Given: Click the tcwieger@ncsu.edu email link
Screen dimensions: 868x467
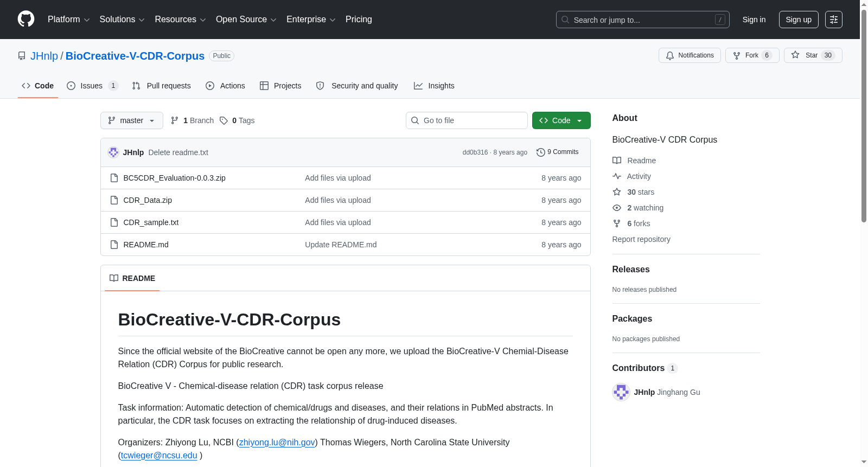Looking at the screenshot, I should click(159, 456).
